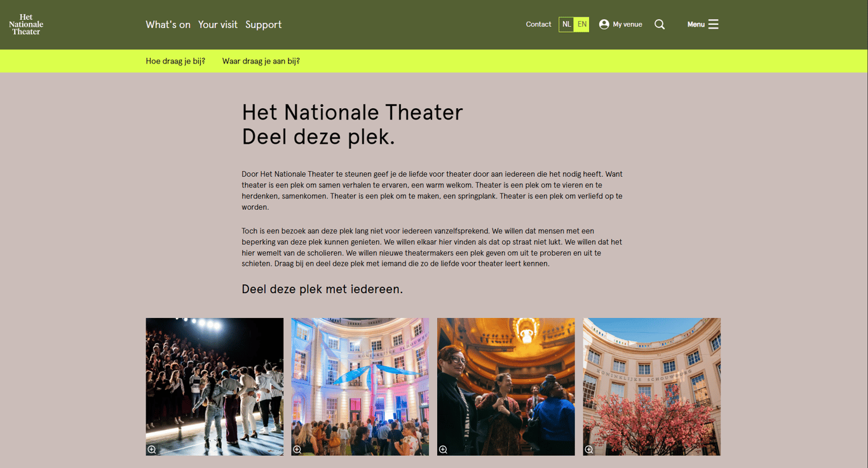Click the Menu text label
This screenshot has width=868, height=468.
click(696, 24)
